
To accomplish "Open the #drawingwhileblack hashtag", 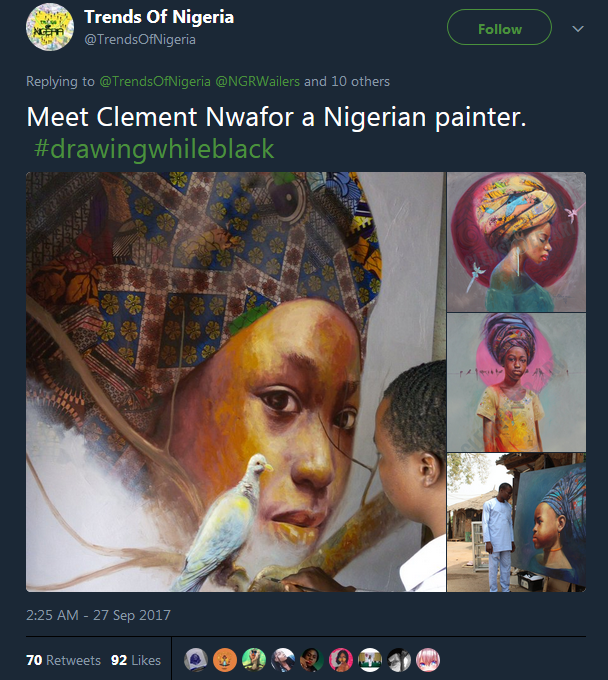I will [153, 149].
